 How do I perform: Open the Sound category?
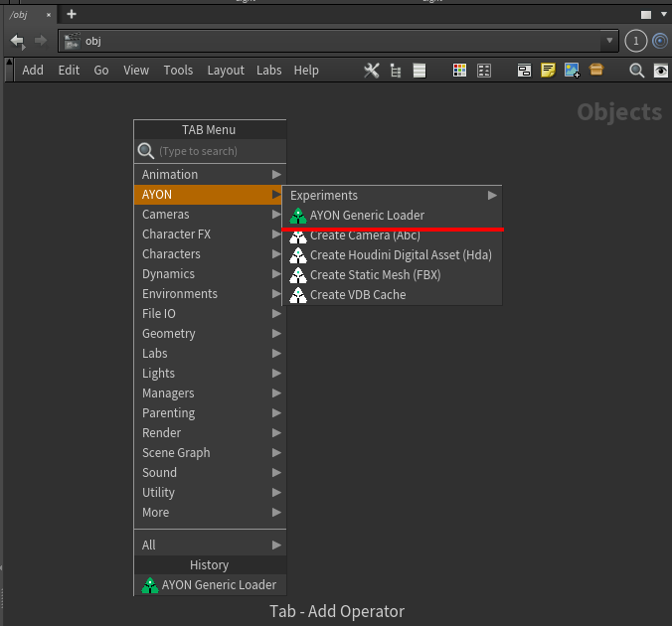[210, 472]
